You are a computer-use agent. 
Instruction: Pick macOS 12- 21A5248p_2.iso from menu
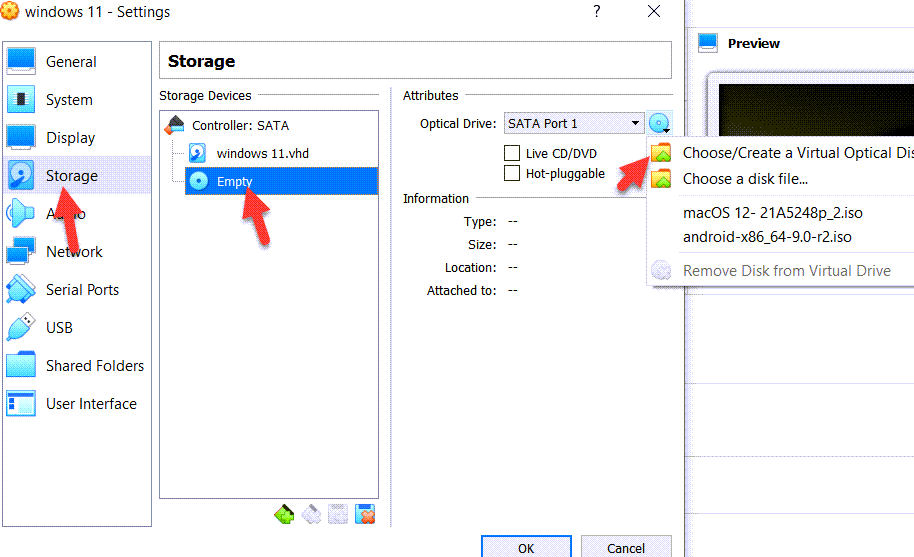pyautogui.click(x=773, y=213)
